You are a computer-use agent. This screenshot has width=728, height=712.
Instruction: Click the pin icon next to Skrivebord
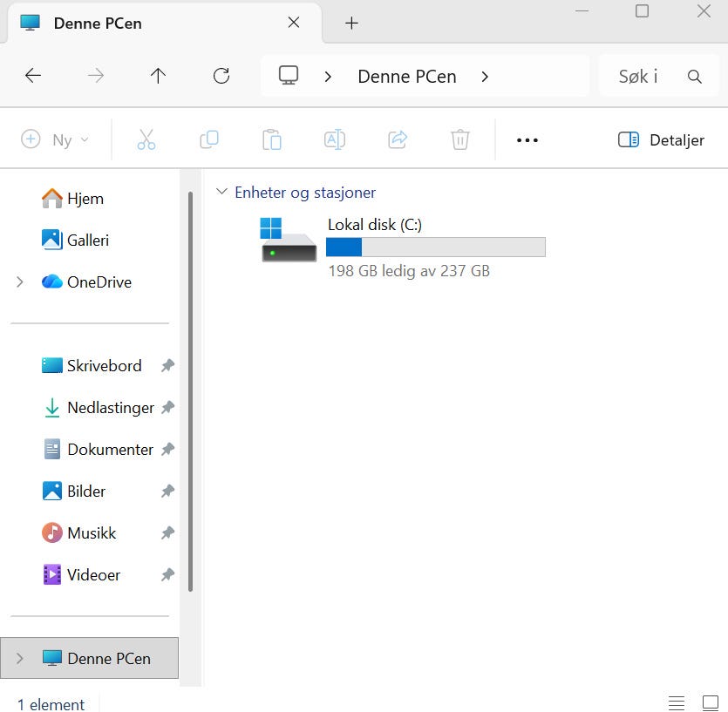(167, 366)
